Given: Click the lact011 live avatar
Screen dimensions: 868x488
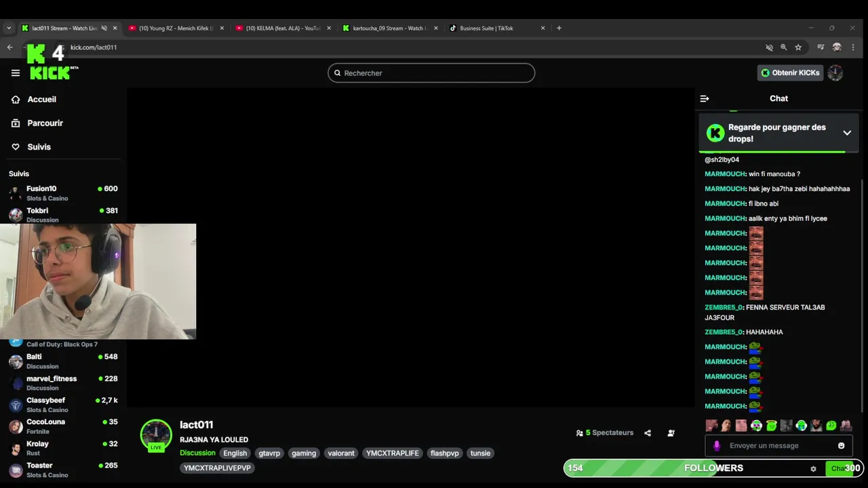Looking at the screenshot, I should (156, 436).
